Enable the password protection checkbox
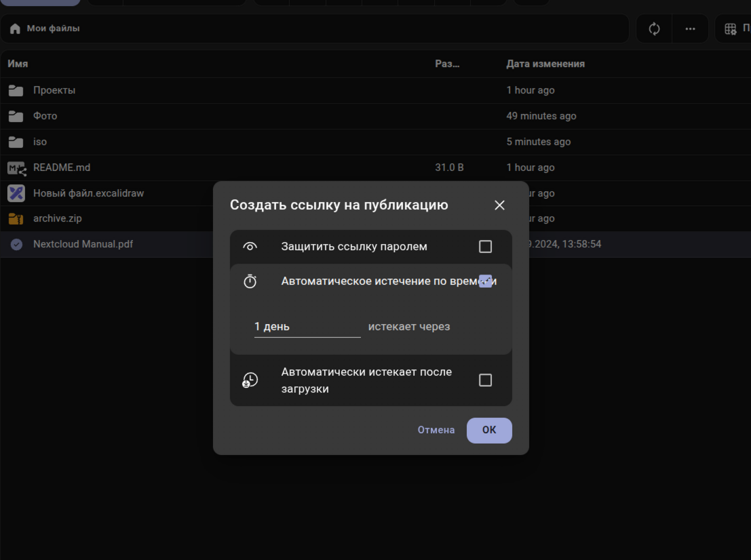Screen dimensions: 751x560 coord(485,247)
